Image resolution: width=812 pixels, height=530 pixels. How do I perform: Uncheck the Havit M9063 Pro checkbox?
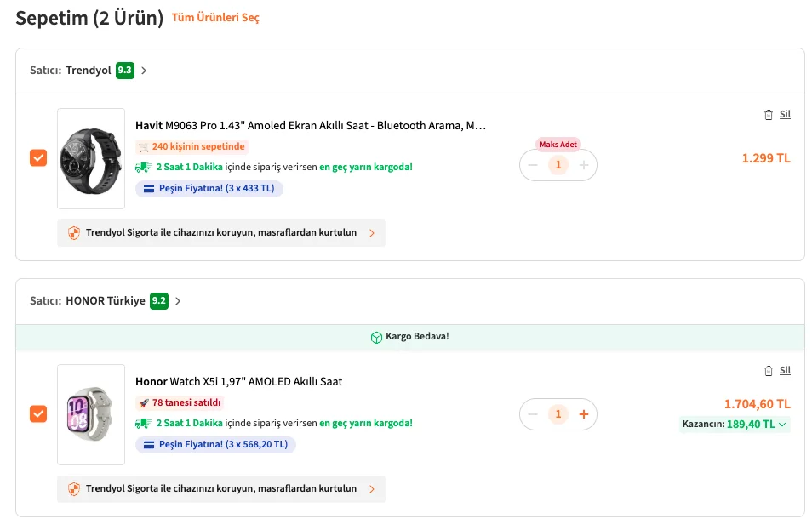pyautogui.click(x=38, y=158)
